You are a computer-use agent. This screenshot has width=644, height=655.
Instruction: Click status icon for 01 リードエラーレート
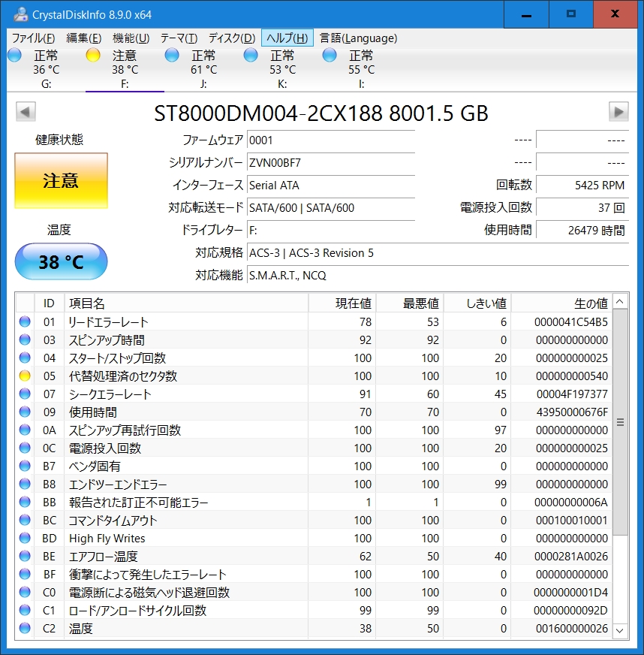tap(25, 321)
